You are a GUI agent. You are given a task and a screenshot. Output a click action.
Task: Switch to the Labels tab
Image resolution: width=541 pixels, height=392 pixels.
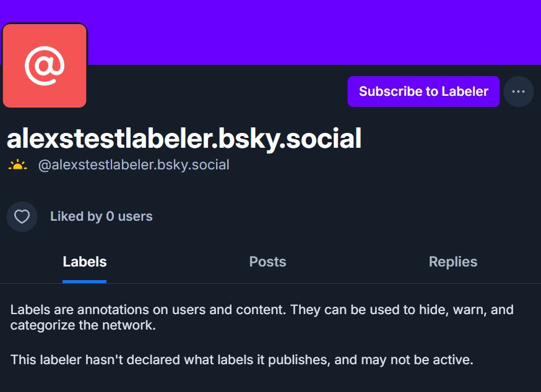[x=85, y=262]
